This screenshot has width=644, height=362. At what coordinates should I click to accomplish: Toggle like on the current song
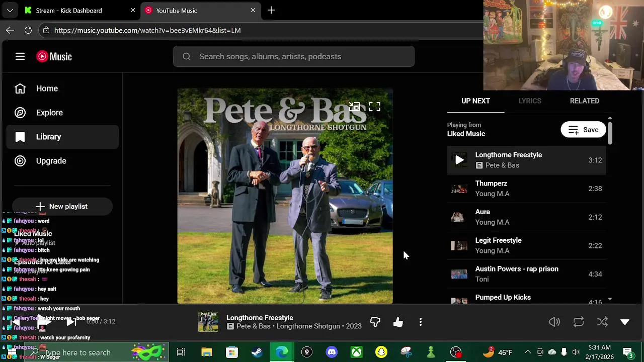[398, 322]
